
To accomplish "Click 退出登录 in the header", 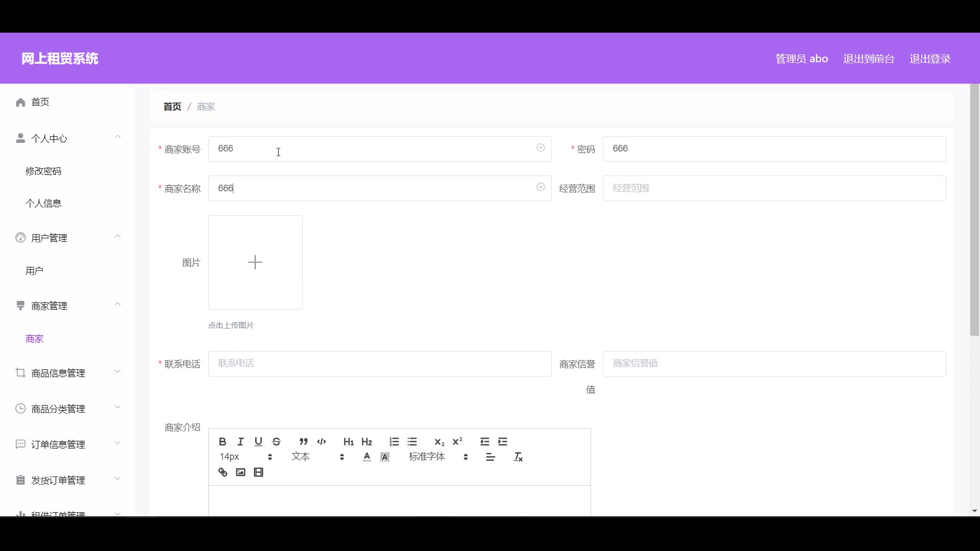I will pyautogui.click(x=930, y=59).
